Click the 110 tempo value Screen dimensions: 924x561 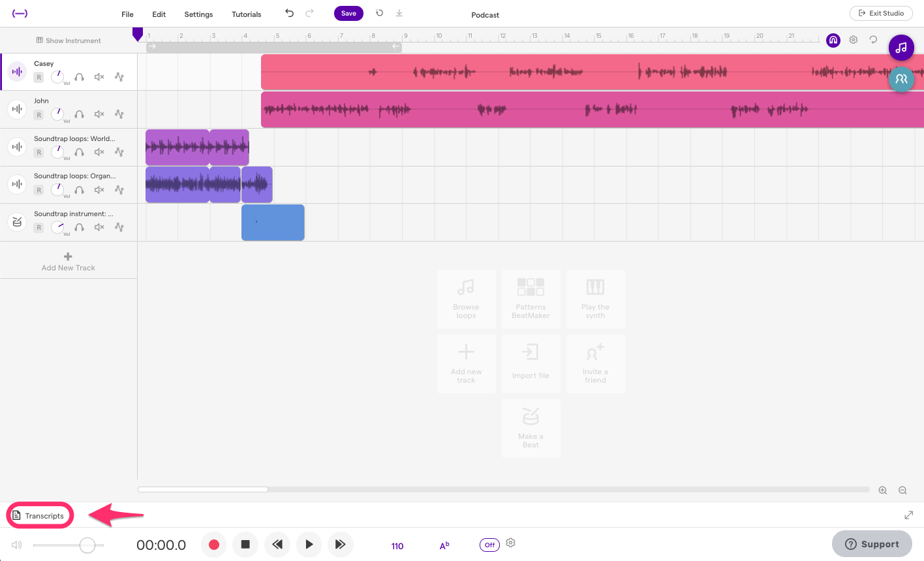397,546
